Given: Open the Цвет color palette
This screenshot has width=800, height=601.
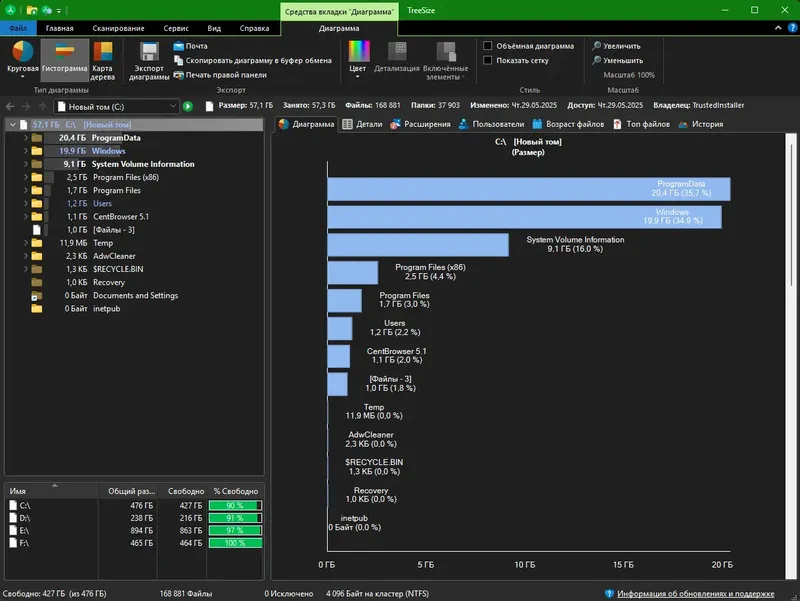Looking at the screenshot, I should click(359, 60).
